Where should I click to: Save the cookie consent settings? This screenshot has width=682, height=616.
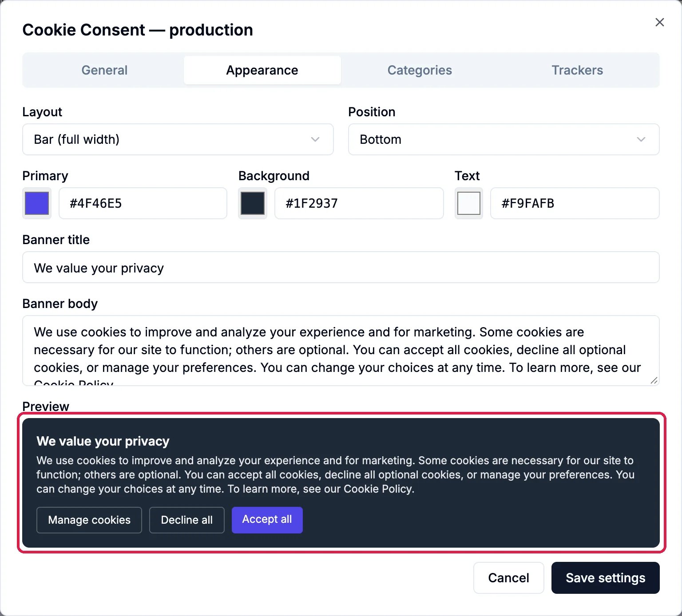[606, 578]
